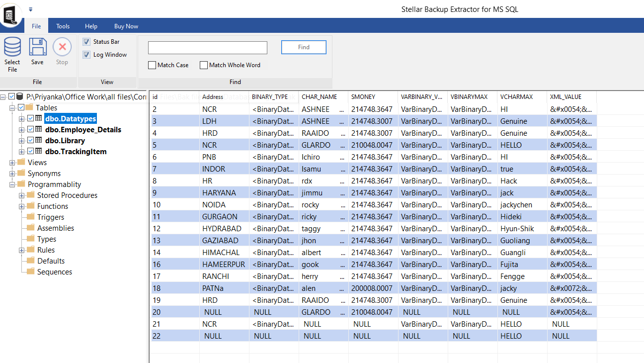Screen dimensions: 644x363
Task: Expand the Functions folder node
Action: click(x=21, y=206)
